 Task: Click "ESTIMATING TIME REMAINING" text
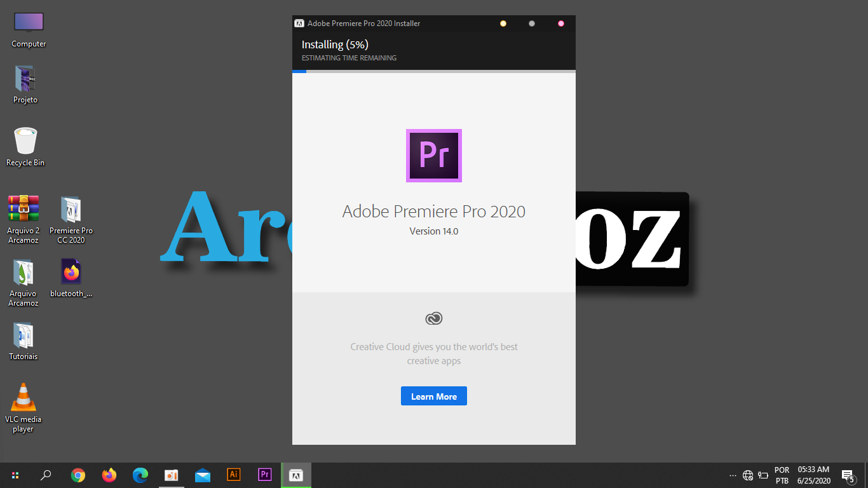(349, 58)
